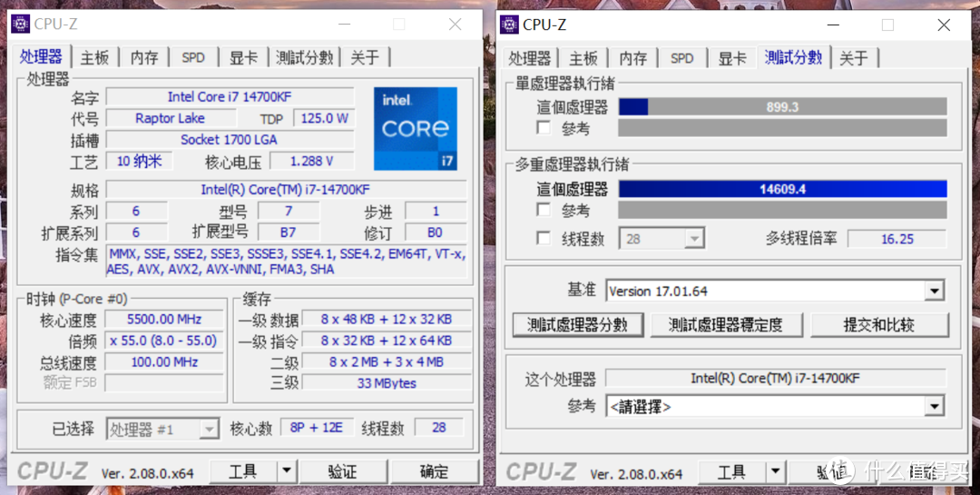Viewport: 980px width, 495px height.
Task: Click the CPU-Z app icon in right window title bar
Action: click(x=509, y=25)
